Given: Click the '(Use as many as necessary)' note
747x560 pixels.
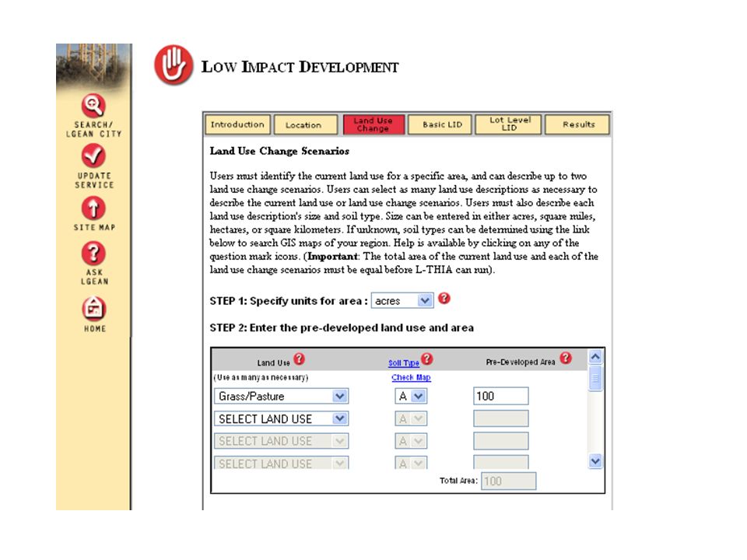Looking at the screenshot, I should 261,378.
